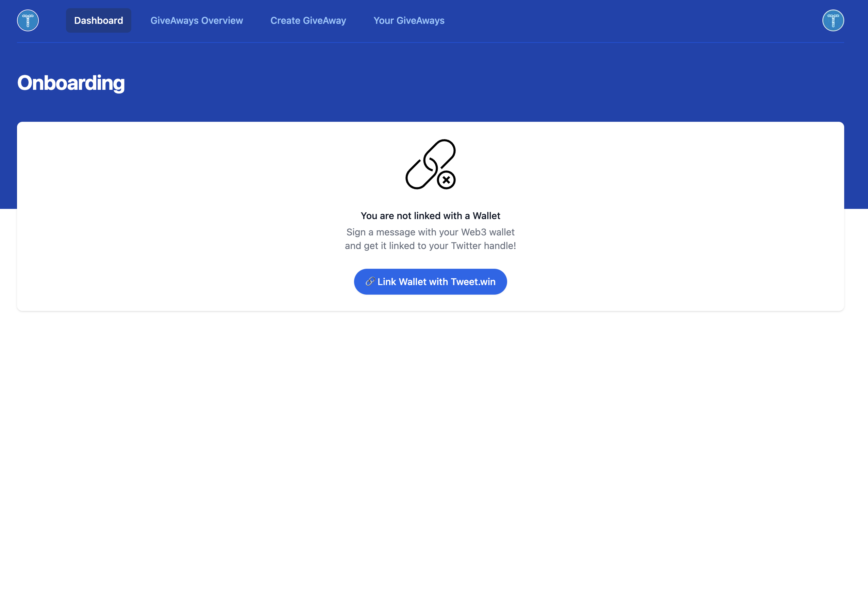
Task: Go to GiveAways Overview
Action: click(197, 20)
